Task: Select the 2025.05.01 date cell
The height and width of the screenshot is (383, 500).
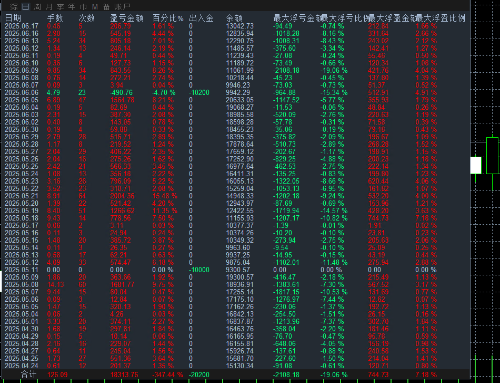Action: click(22, 321)
